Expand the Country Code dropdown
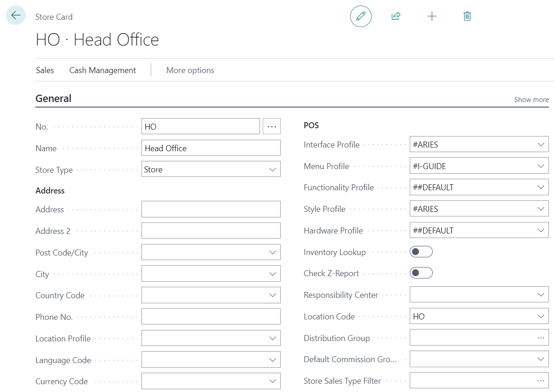 coord(273,295)
